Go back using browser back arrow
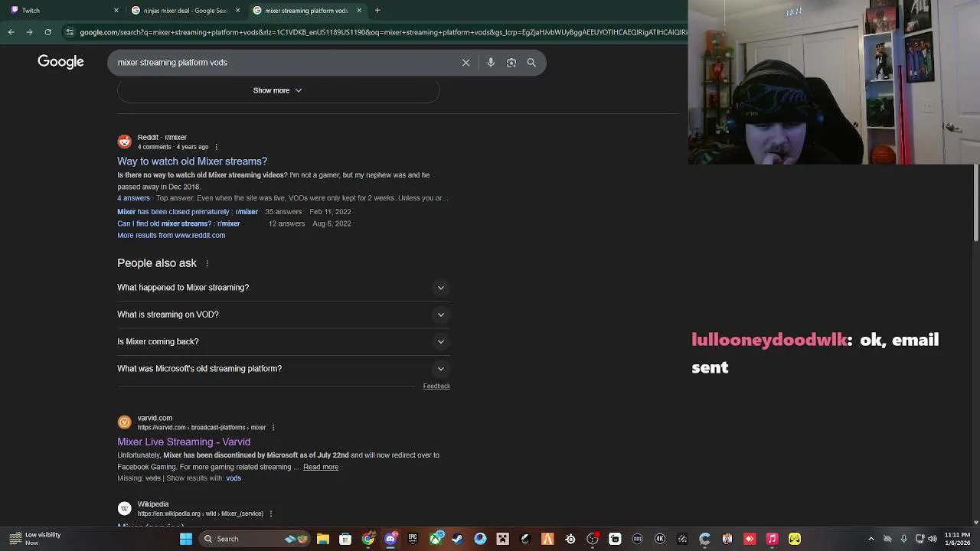Image resolution: width=980 pixels, height=551 pixels. click(11, 32)
